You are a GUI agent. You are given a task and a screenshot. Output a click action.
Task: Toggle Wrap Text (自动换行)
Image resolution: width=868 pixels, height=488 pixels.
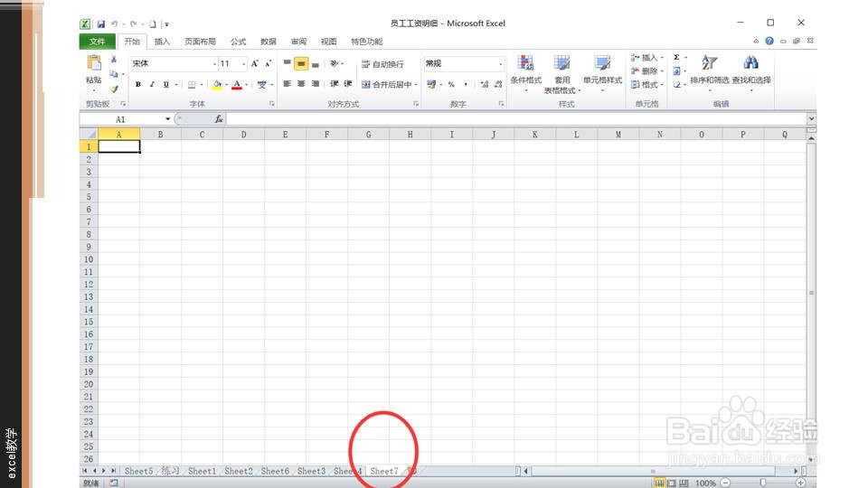(x=382, y=64)
